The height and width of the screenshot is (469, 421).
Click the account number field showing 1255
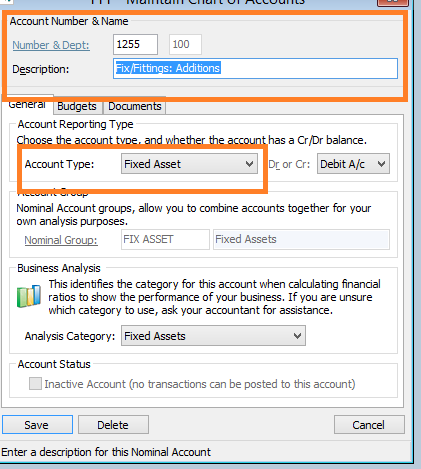click(x=135, y=44)
